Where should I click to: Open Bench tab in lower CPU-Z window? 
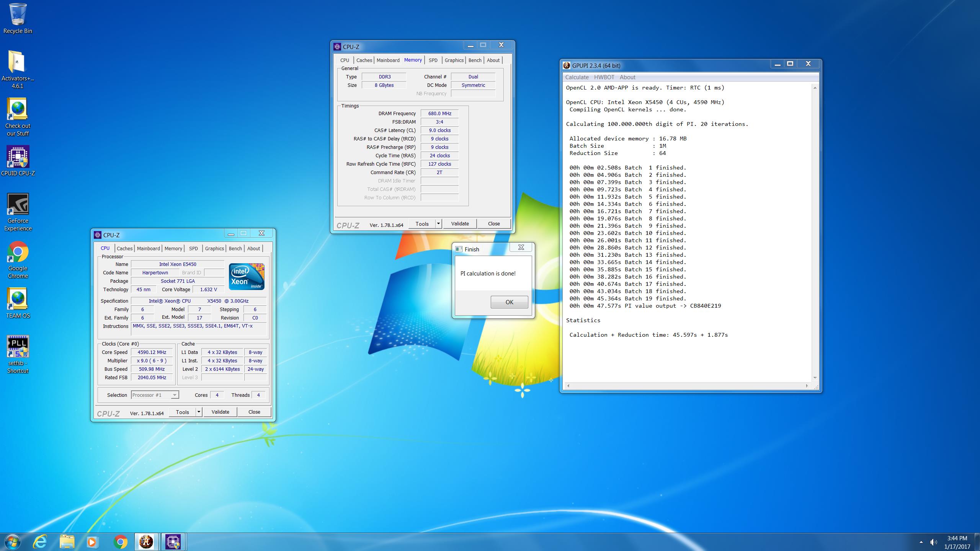click(235, 248)
